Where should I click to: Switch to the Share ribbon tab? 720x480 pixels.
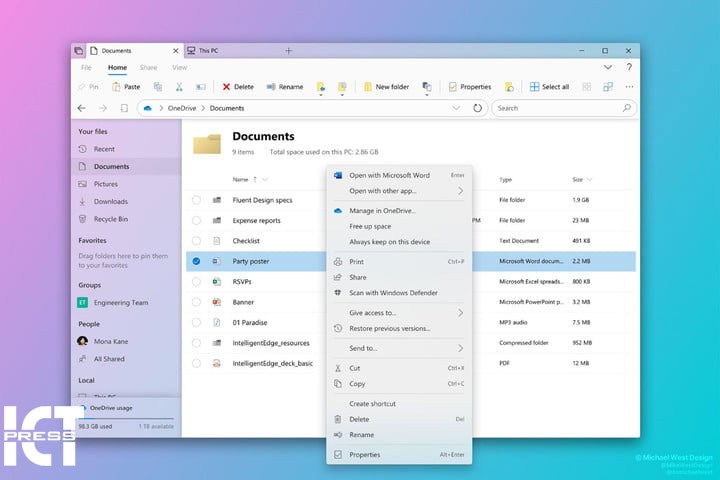148,67
